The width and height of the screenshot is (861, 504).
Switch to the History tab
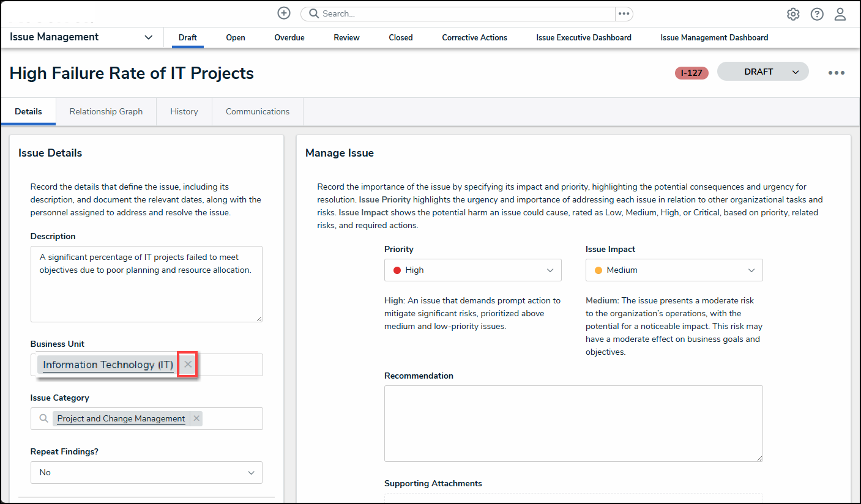184,111
